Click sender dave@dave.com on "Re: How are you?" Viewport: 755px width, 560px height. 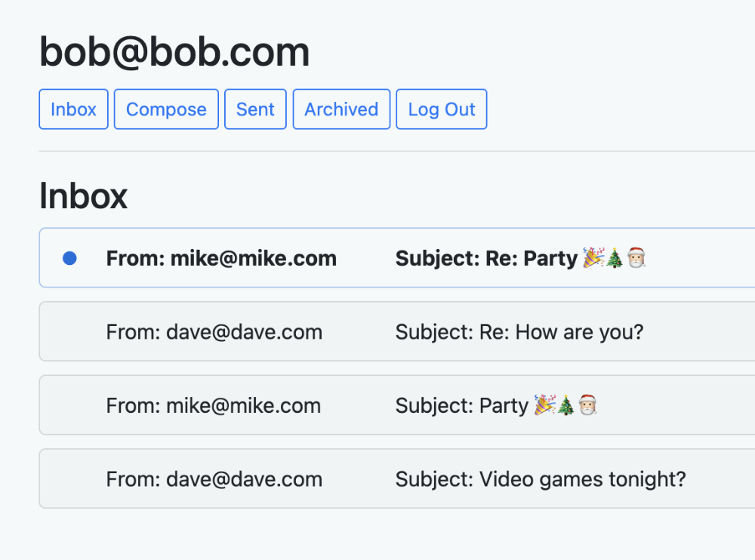click(x=214, y=332)
